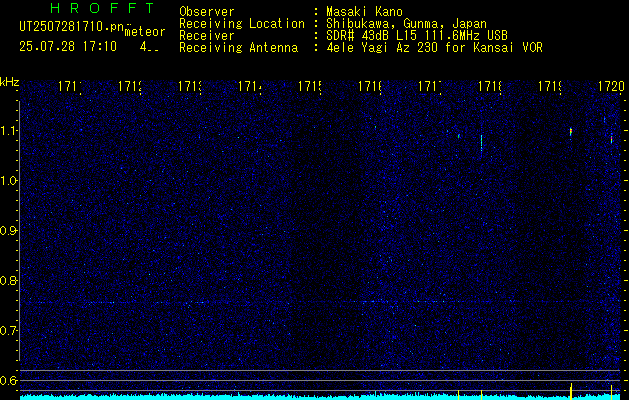This screenshot has width=629, height=400.
Task: Click the 1.1 kHz frequency axis label
Action: (x=8, y=130)
